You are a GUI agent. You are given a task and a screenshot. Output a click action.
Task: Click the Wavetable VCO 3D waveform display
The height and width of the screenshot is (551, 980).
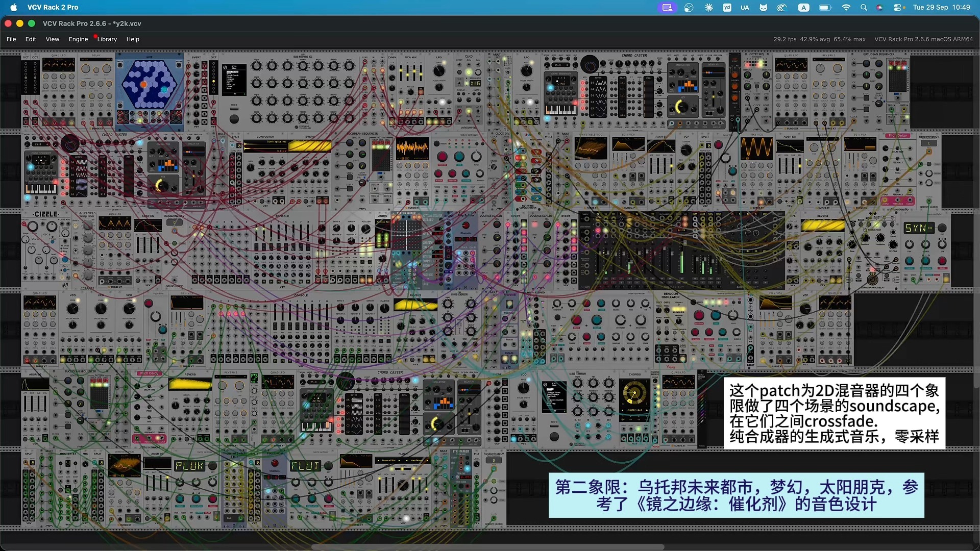[591, 148]
